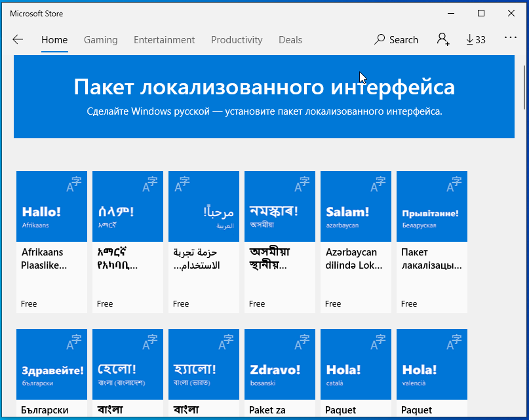This screenshot has width=529, height=420.
Task: Switch to the Gaming tab
Action: pos(100,40)
